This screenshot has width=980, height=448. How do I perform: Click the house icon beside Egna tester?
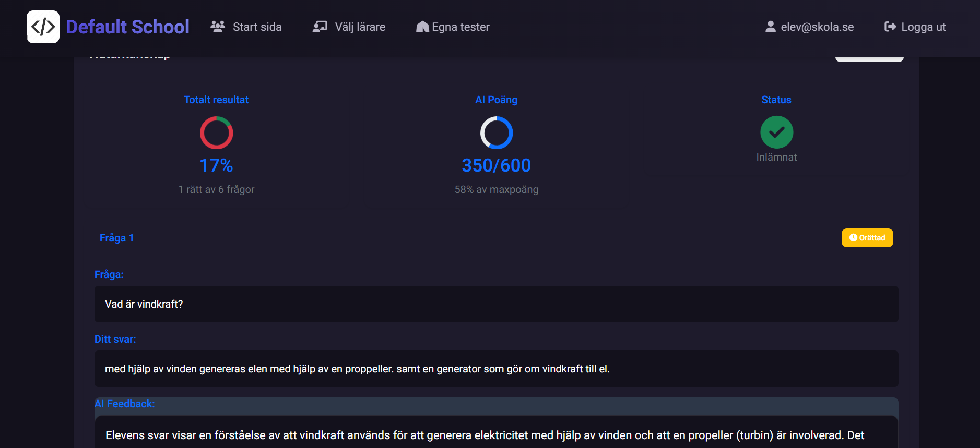[x=422, y=27]
